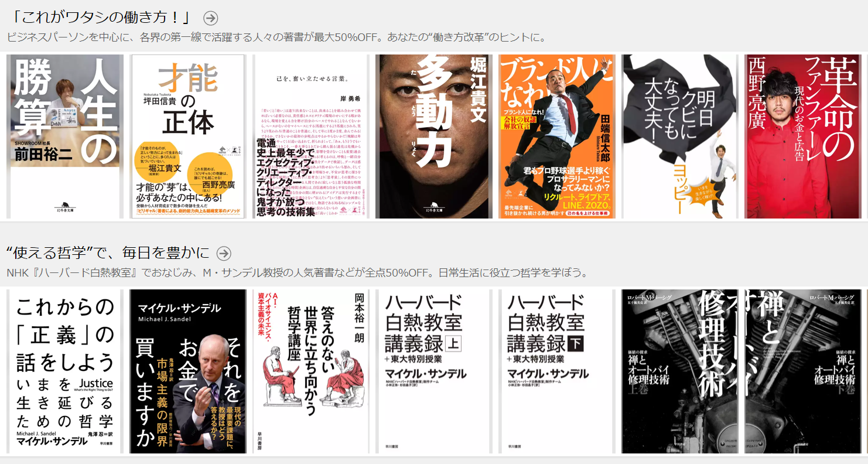Screen dimensions: 868x464
Task: Open the orange ブランド人になれ！ cover
Action: pos(557,137)
